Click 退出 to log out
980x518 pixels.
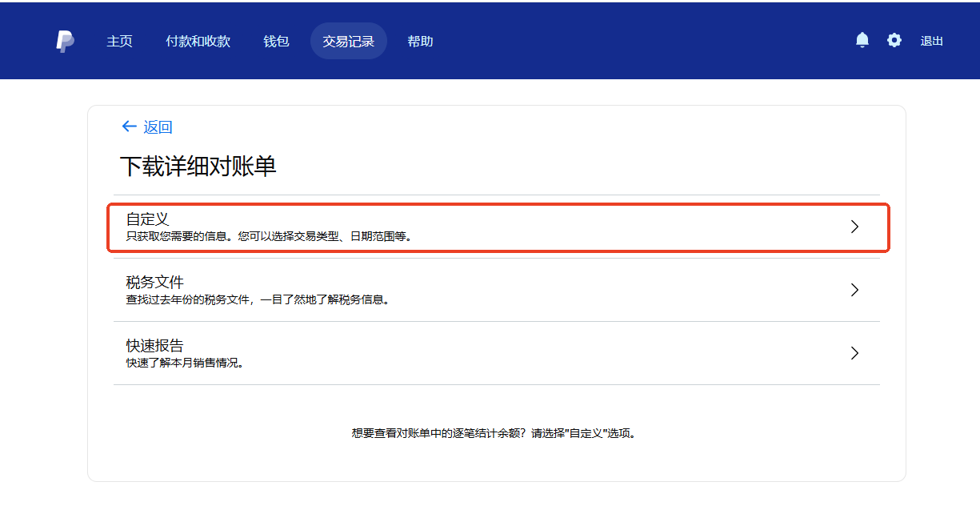tap(931, 42)
